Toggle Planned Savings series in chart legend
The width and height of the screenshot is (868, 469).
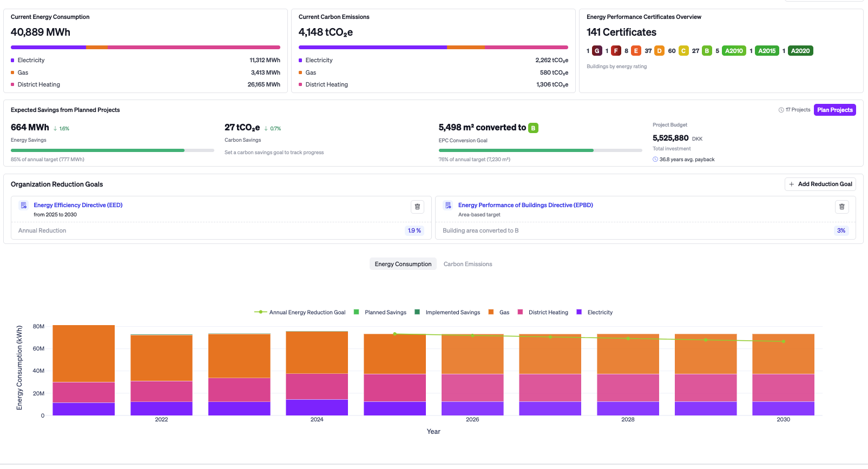[380, 312]
